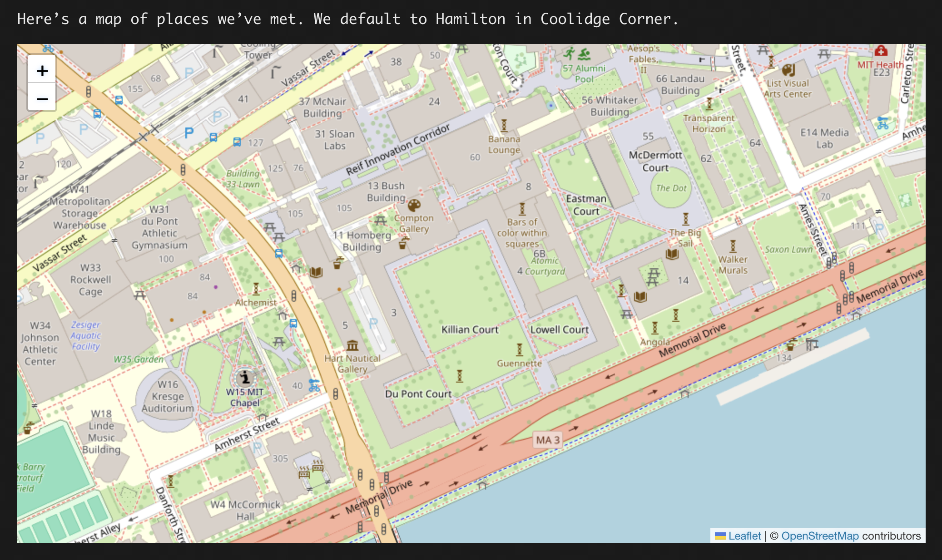Image resolution: width=942 pixels, height=560 pixels.
Task: Click the Kresge Auditorium label
Action: [168, 396]
